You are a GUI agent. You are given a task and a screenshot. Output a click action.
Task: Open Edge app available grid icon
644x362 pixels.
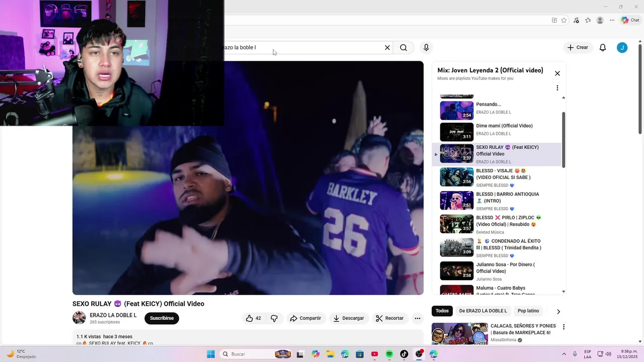[554, 20]
